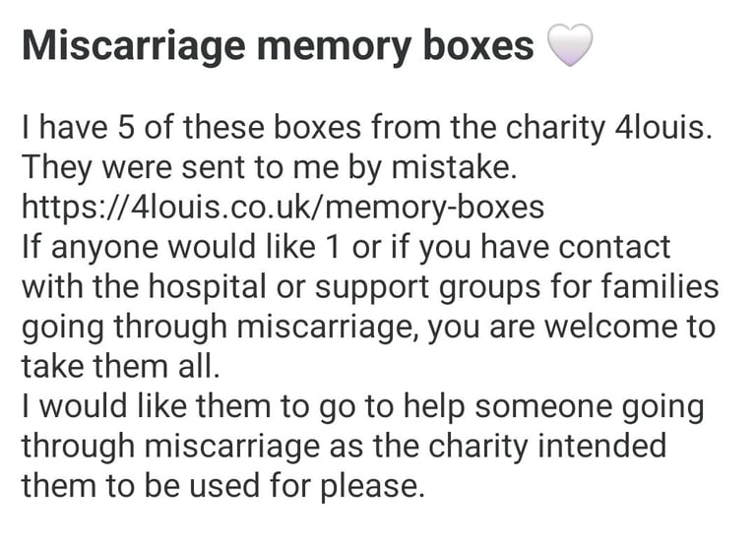The height and width of the screenshot is (543, 756).
Task: Open the 4louis.co.uk/memory-boxes link
Action: (x=283, y=208)
